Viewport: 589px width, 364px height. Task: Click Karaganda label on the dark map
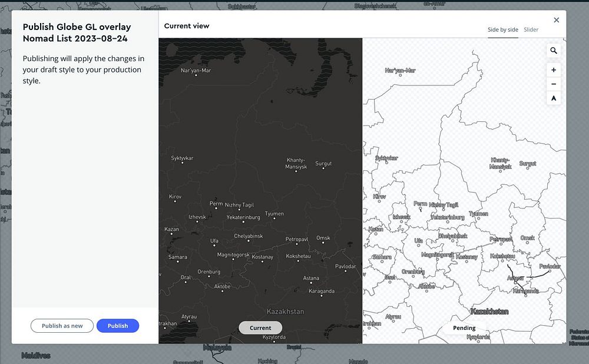click(322, 291)
